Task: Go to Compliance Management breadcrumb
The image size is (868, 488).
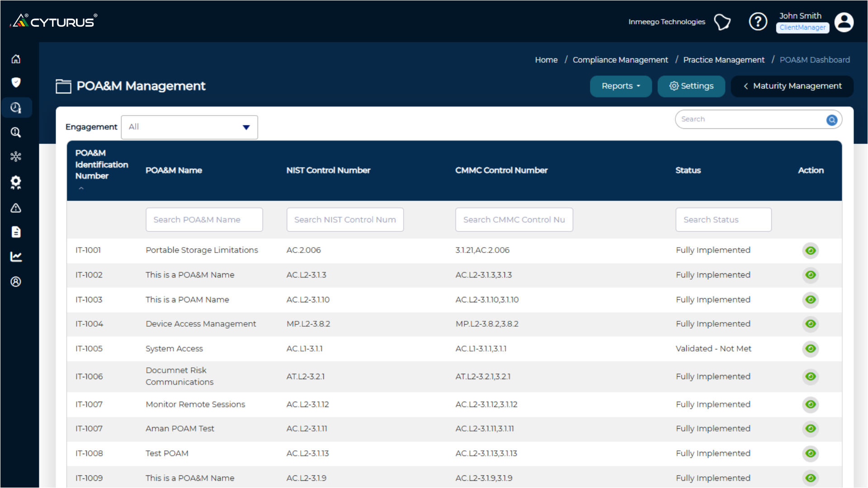Action: 620,60
